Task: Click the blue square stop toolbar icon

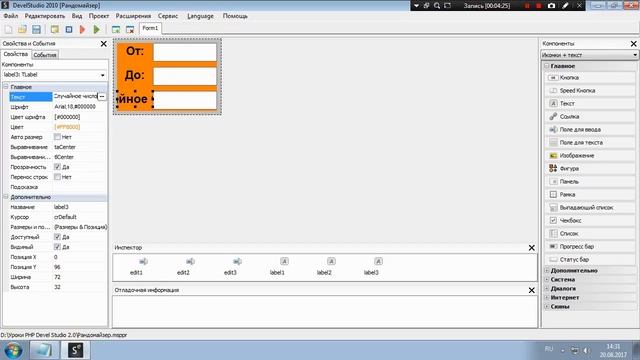Action: (69, 29)
